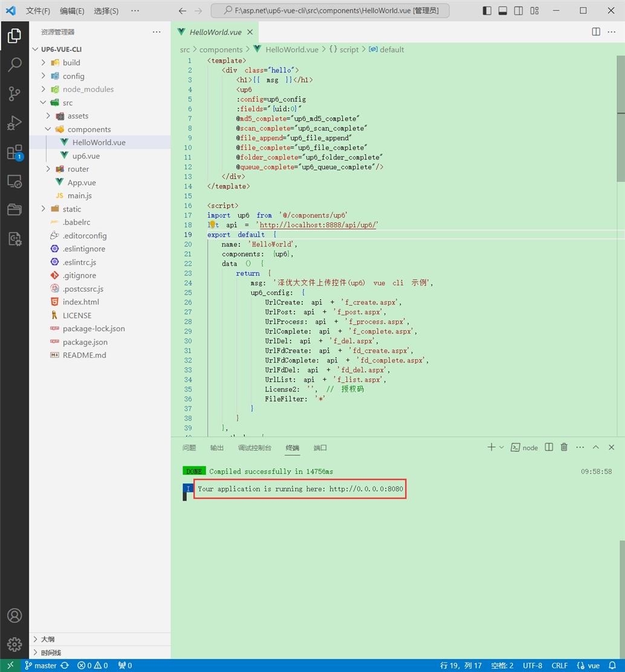
Task: Open new terminal launch profile dropdown
Action: 502,447
